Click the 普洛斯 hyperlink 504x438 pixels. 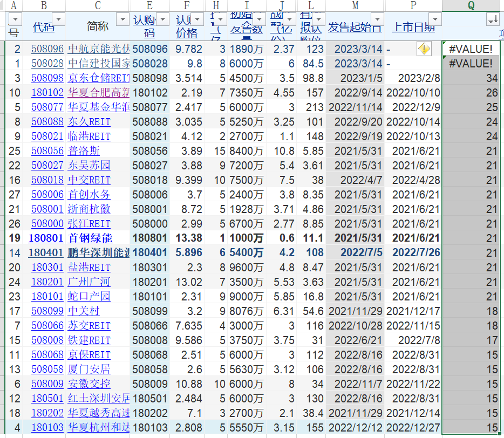click(84, 151)
